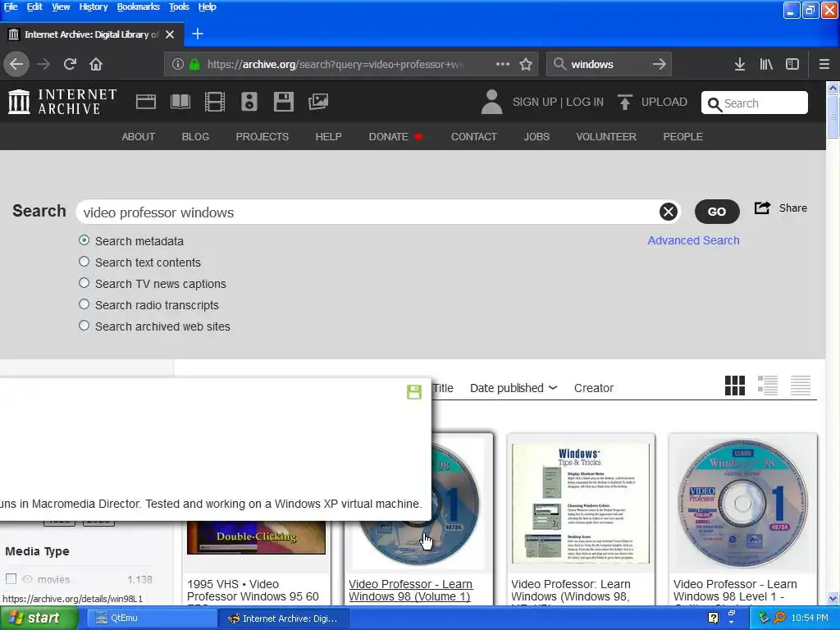Click the help question-mark tray icon
Image resolution: width=840 pixels, height=630 pixels.
(x=713, y=618)
